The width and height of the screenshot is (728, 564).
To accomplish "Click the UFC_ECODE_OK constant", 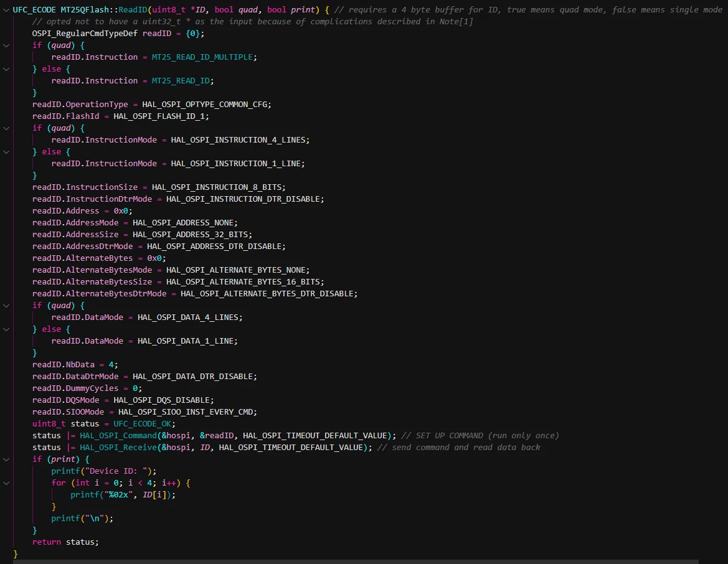I will (x=142, y=424).
